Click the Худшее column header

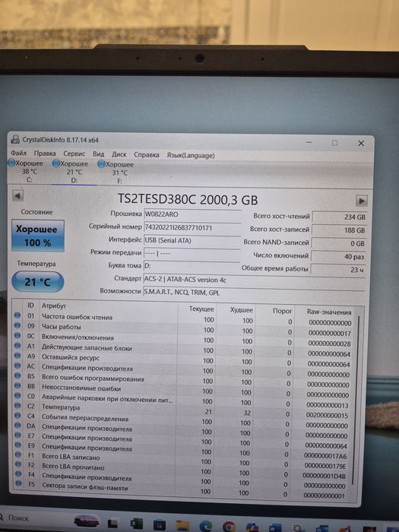pos(242,310)
